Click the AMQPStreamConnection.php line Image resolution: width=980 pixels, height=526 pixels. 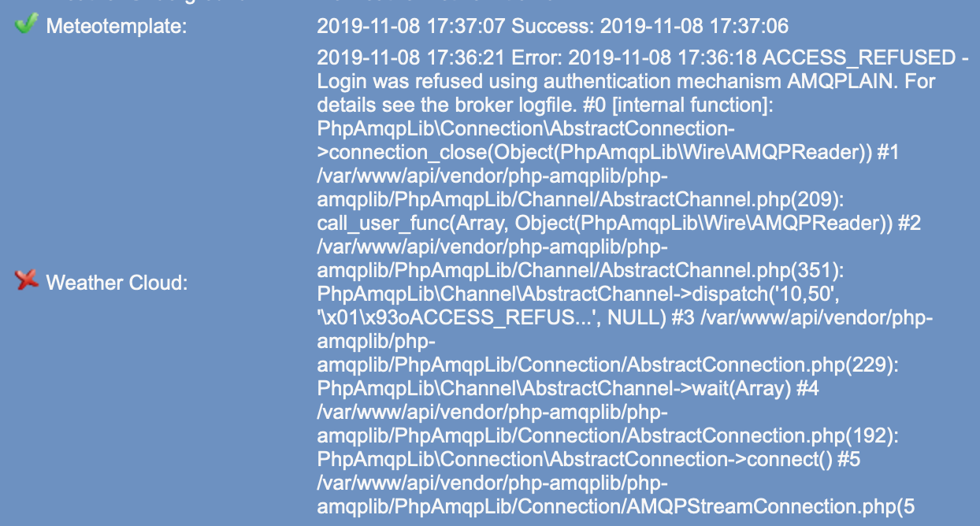(615, 507)
